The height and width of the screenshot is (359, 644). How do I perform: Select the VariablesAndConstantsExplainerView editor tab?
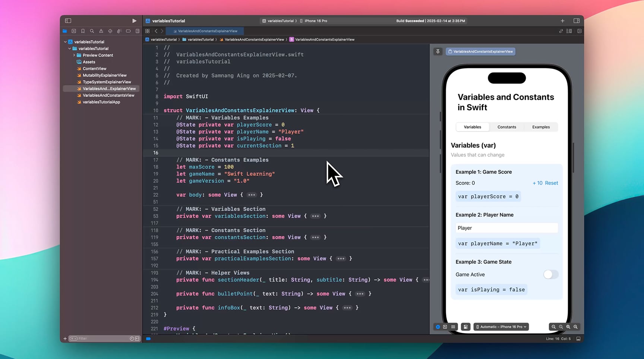pyautogui.click(x=205, y=31)
